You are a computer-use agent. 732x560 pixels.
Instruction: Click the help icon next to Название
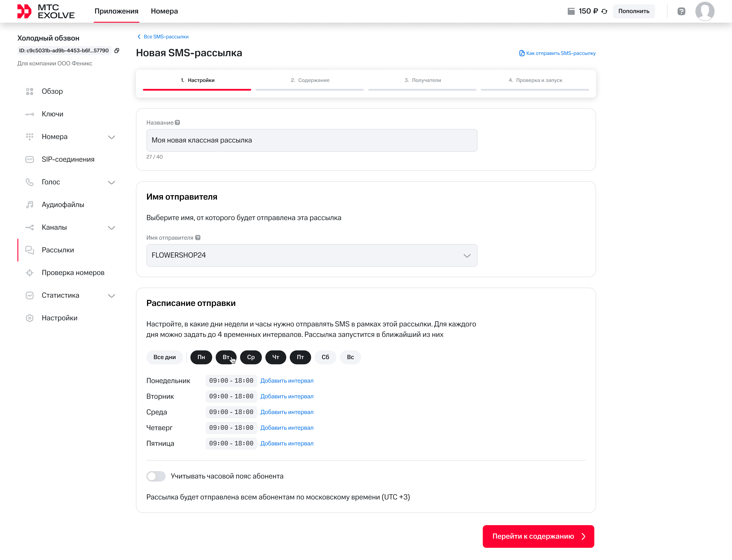click(178, 123)
